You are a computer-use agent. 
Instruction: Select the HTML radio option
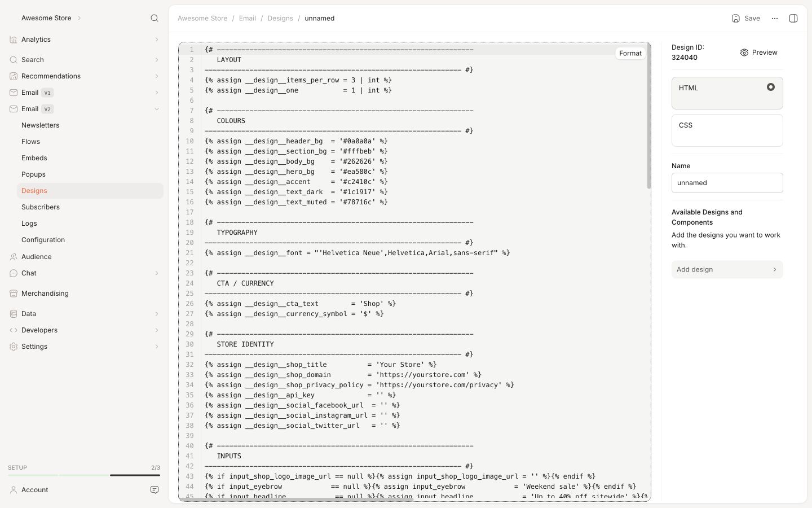click(x=771, y=87)
